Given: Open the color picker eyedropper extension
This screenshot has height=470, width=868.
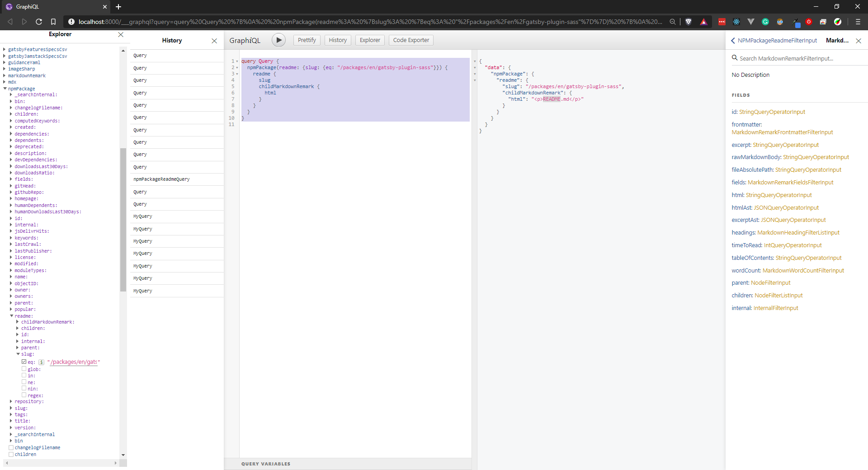Looking at the screenshot, I should (795, 22).
